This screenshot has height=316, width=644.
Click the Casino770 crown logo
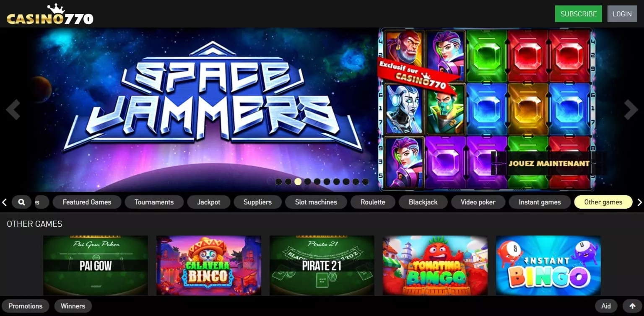coord(50,15)
